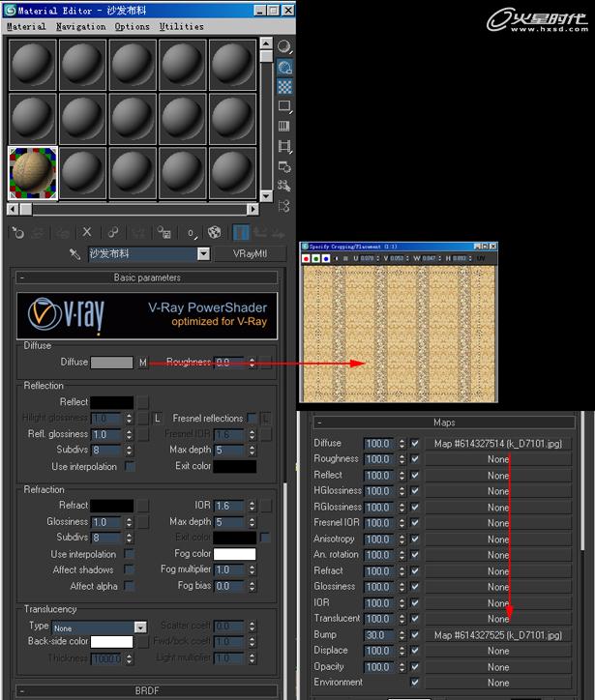Image resolution: width=595 pixels, height=700 pixels.
Task: Click the Displace None map slot
Action: (498, 651)
